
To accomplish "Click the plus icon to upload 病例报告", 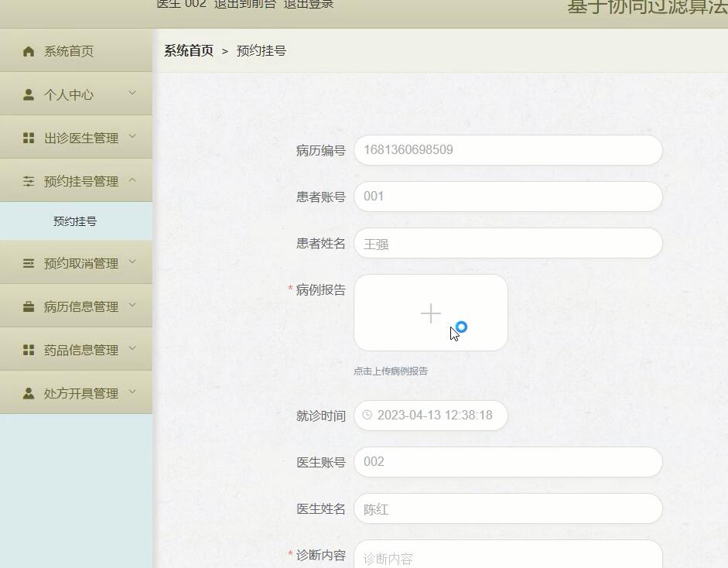I will point(430,313).
